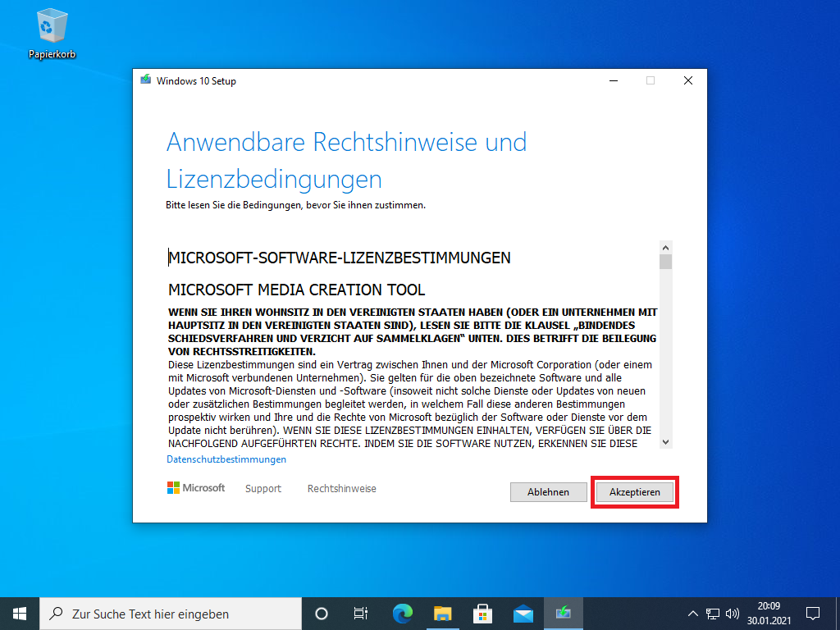840x630 pixels.
Task: Open the volume tray icon
Action: coord(733,614)
